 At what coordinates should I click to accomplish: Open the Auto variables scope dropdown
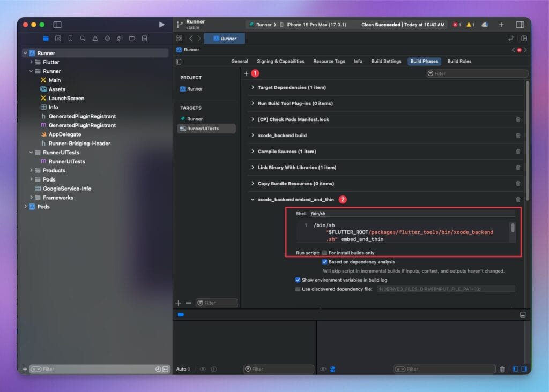[183, 369]
